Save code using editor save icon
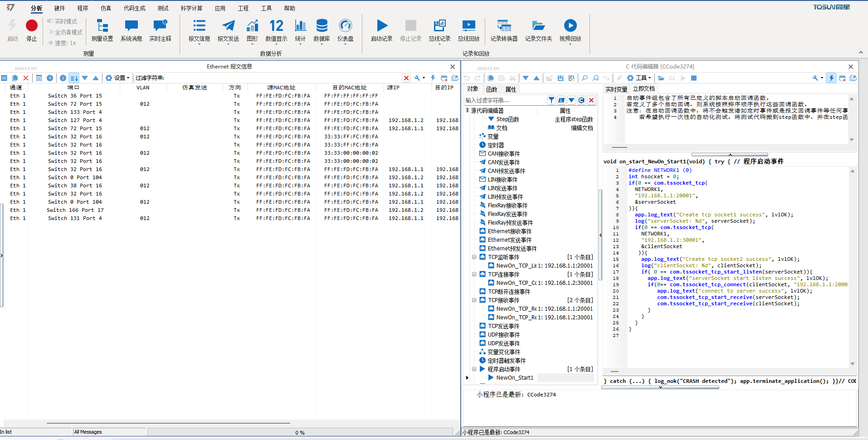 tap(561, 78)
